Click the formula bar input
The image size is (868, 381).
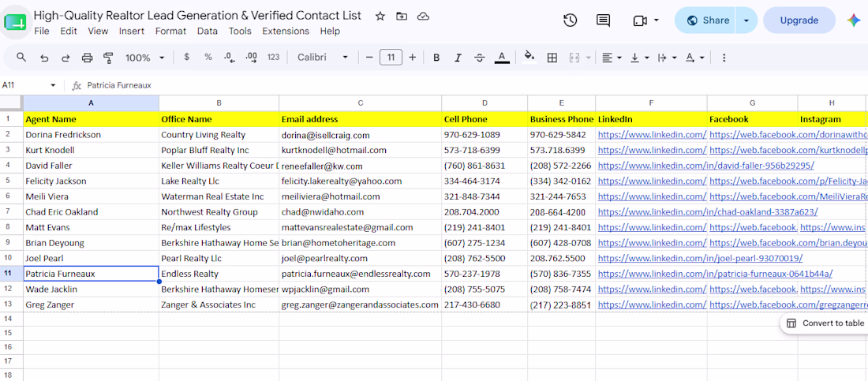[x=476, y=85]
